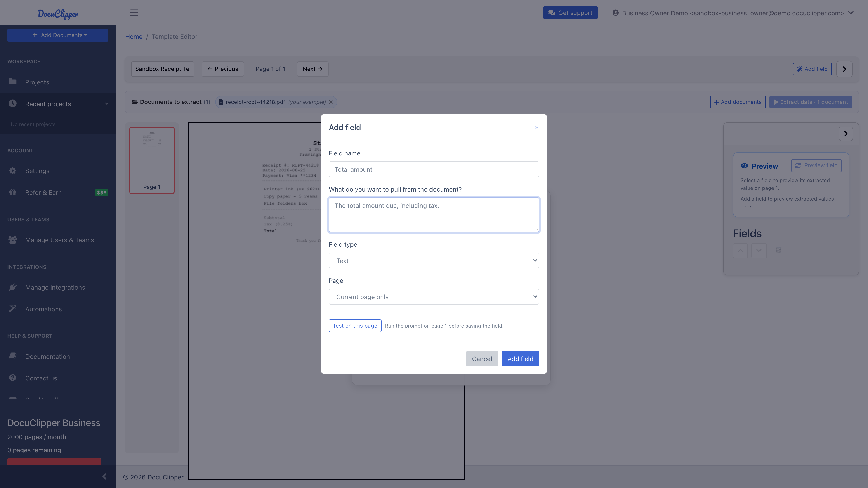This screenshot has height=488, width=868.
Task: Open Refer & Earn page
Action: coord(58,192)
